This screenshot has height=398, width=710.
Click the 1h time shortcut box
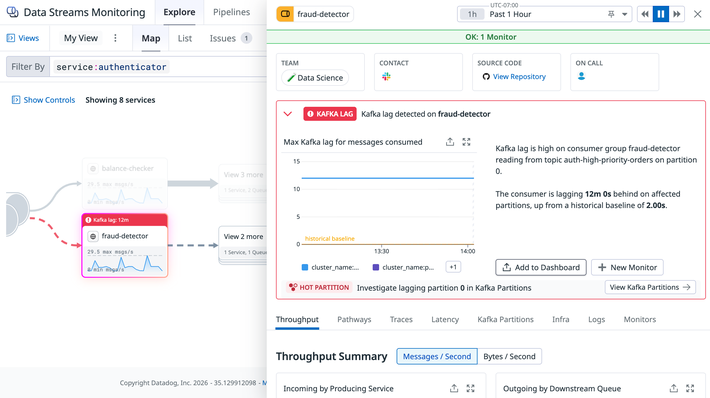click(472, 14)
